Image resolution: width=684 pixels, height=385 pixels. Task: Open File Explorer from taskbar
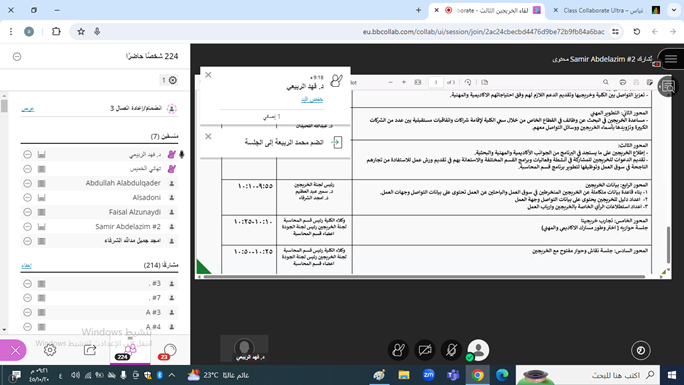click(x=404, y=375)
